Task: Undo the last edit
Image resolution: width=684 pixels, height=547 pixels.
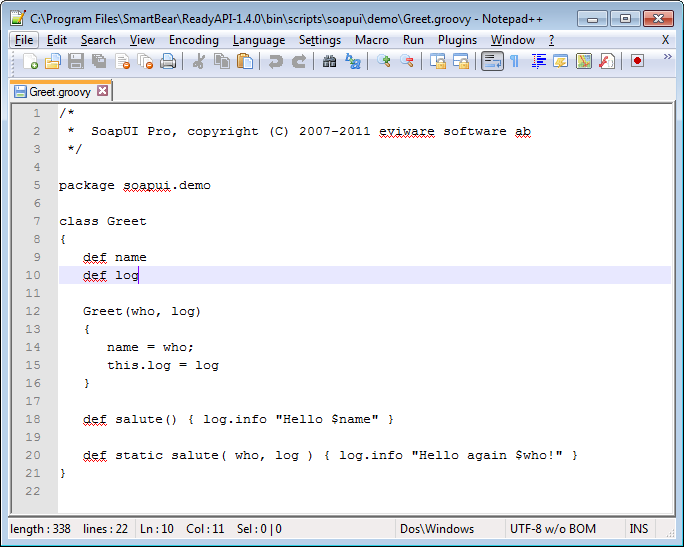Action: [275, 61]
